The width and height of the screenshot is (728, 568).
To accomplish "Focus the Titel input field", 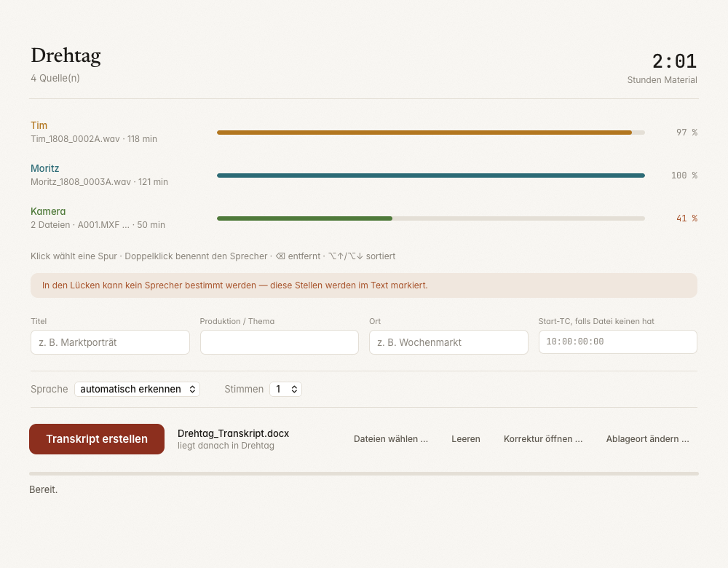I will [110, 342].
